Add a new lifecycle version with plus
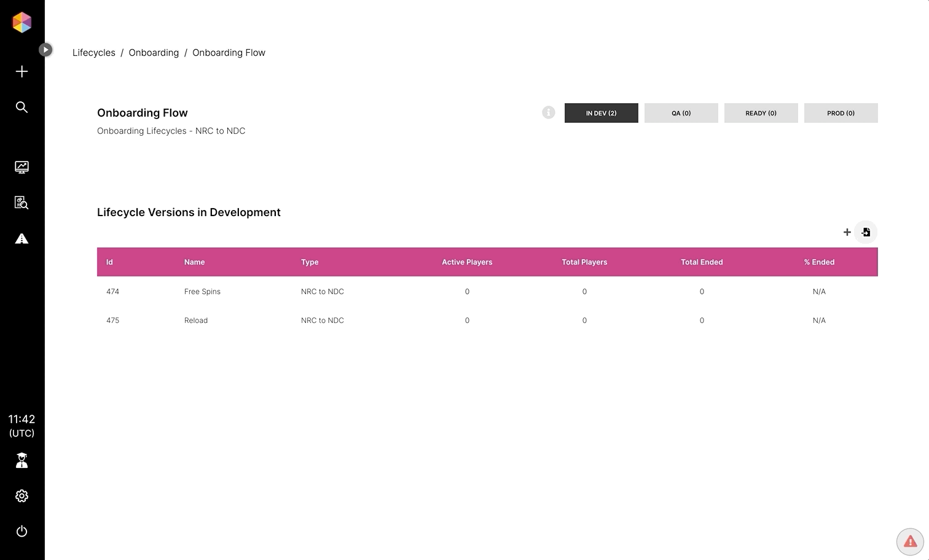The width and height of the screenshot is (929, 560). [x=847, y=232]
